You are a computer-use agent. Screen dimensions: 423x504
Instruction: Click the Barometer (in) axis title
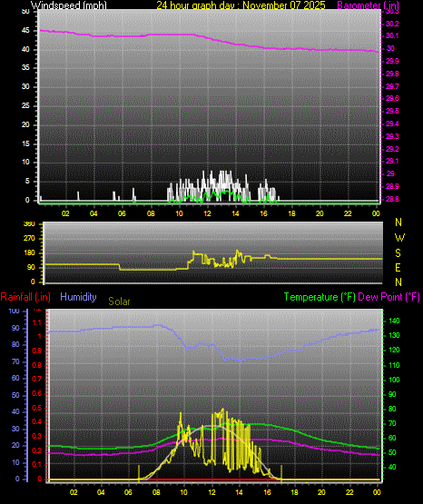[368, 5]
